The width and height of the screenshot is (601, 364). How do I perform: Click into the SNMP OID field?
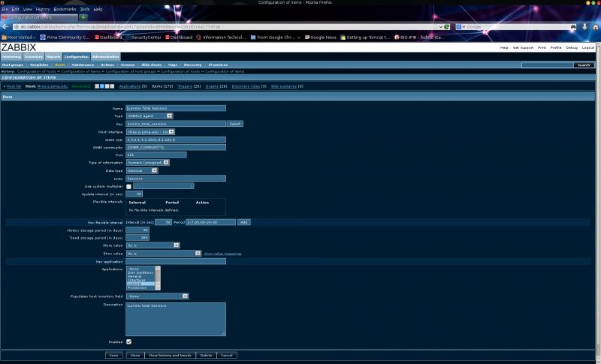[x=176, y=140]
